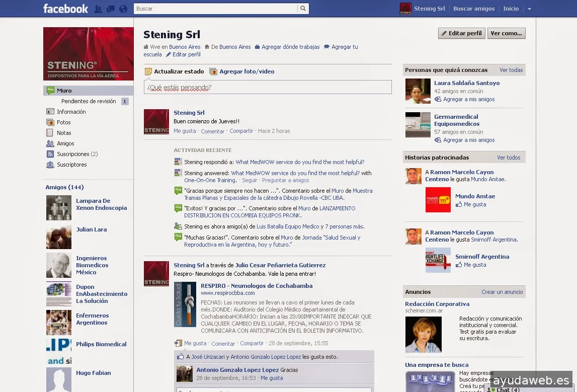Click Me gusta on Buen comienzo post

tap(185, 131)
